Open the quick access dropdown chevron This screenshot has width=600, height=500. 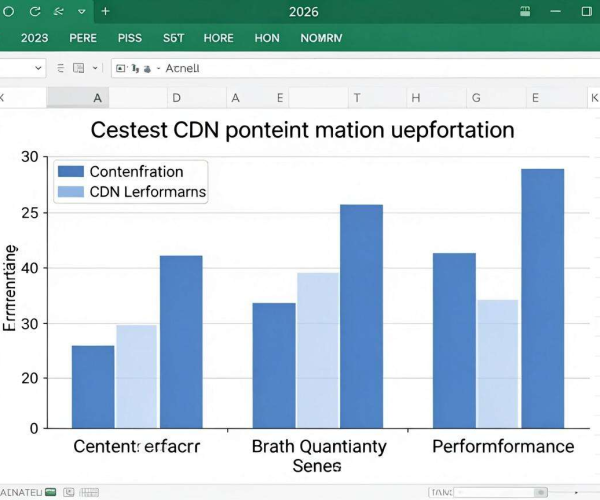point(82,11)
